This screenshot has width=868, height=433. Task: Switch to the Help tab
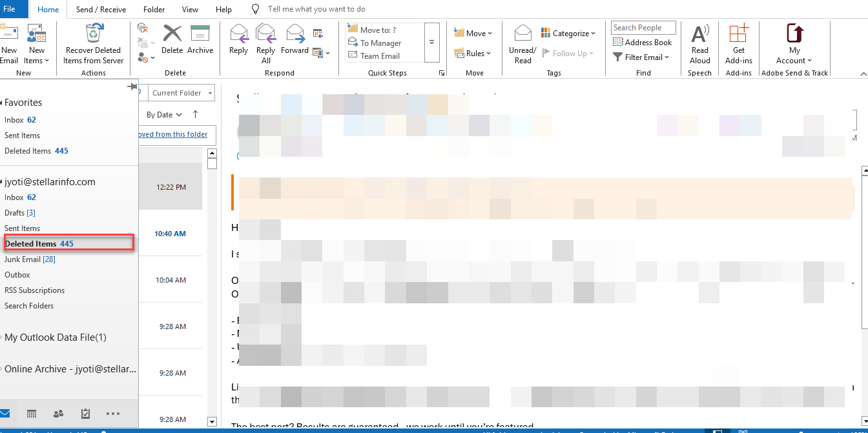(x=223, y=10)
